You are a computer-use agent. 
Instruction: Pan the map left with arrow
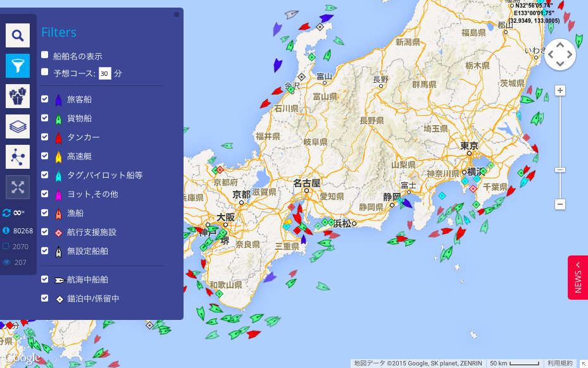click(551, 54)
